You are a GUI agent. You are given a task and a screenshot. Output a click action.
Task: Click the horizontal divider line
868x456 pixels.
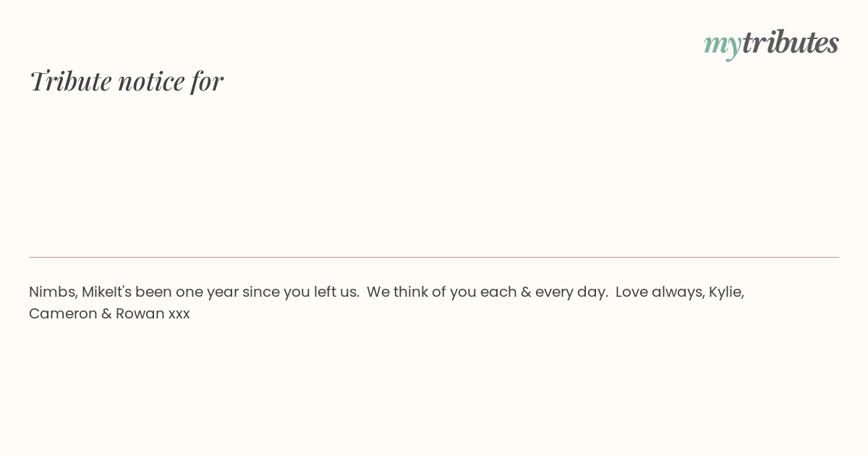click(x=434, y=257)
